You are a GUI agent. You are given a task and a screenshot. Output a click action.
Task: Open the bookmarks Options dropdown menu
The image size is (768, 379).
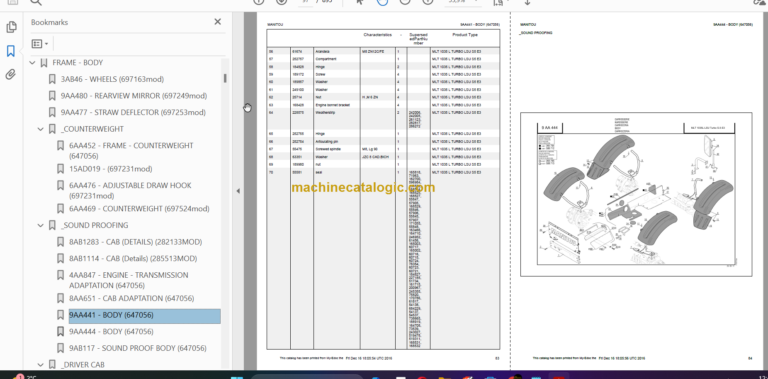(x=40, y=44)
